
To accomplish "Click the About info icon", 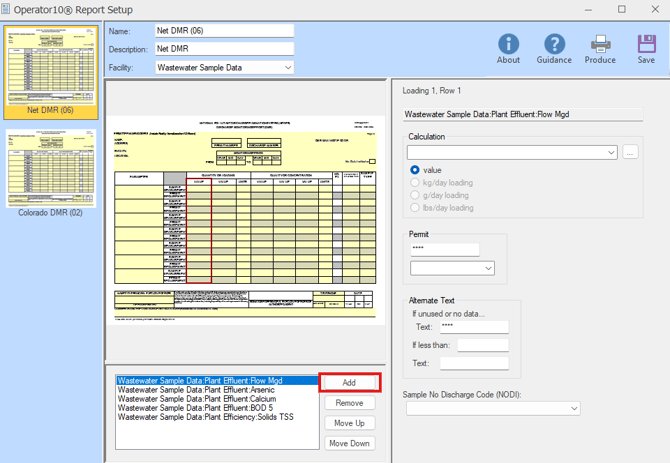I will (508, 45).
